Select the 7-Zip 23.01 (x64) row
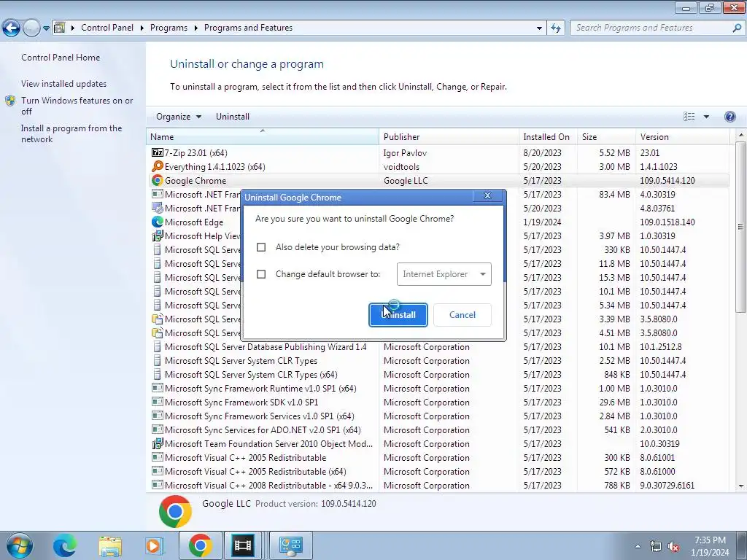The image size is (747, 560). point(438,153)
